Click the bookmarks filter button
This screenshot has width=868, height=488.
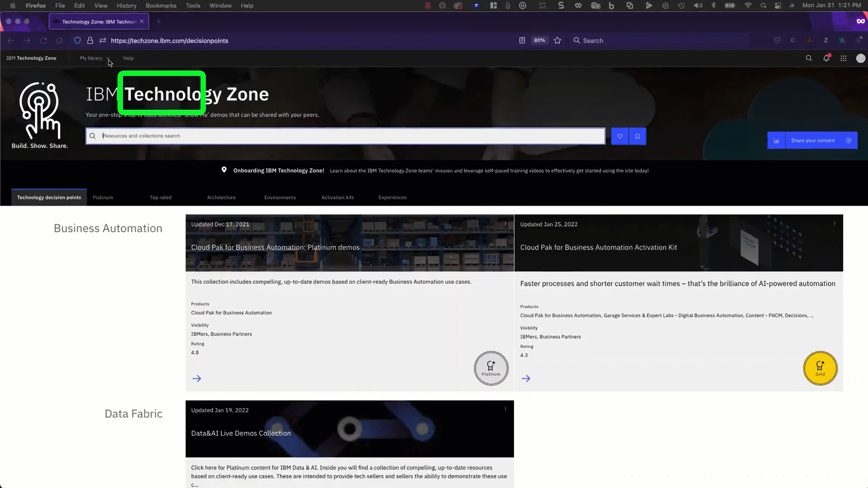[637, 136]
